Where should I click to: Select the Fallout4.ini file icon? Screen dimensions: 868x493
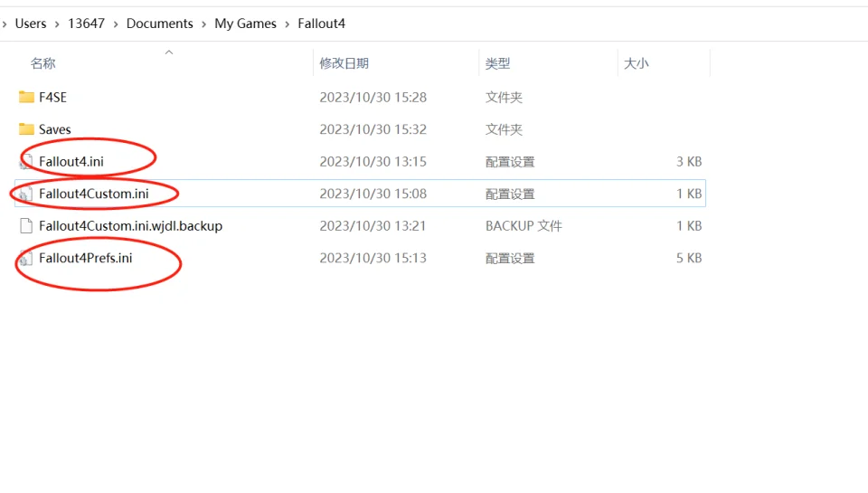[26, 162]
